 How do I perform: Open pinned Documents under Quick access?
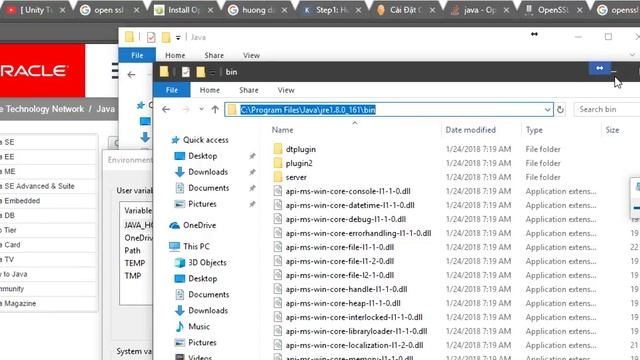209,188
